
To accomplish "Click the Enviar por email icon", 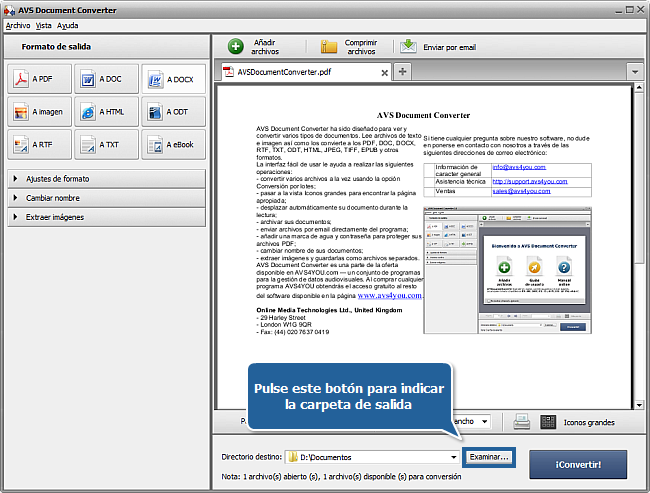I will click(x=409, y=46).
